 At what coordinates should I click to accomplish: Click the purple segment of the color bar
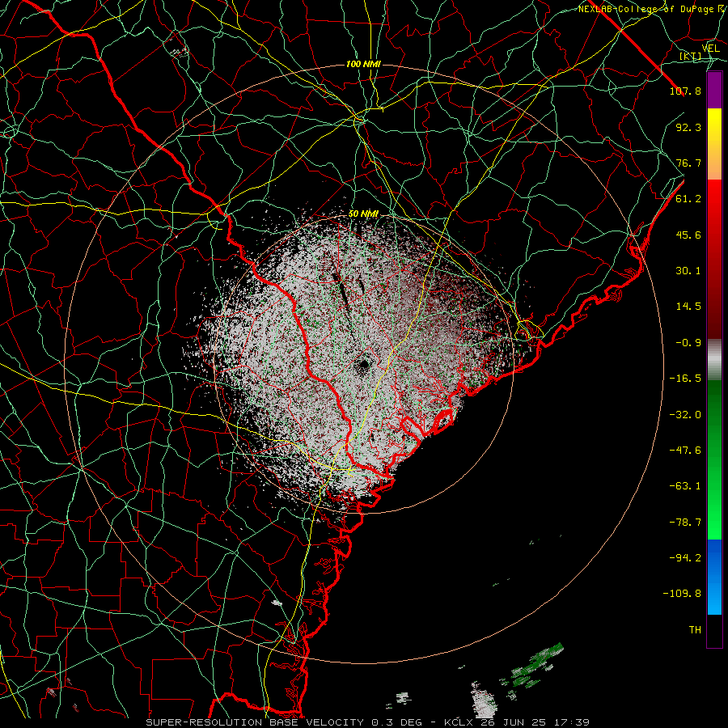click(714, 90)
